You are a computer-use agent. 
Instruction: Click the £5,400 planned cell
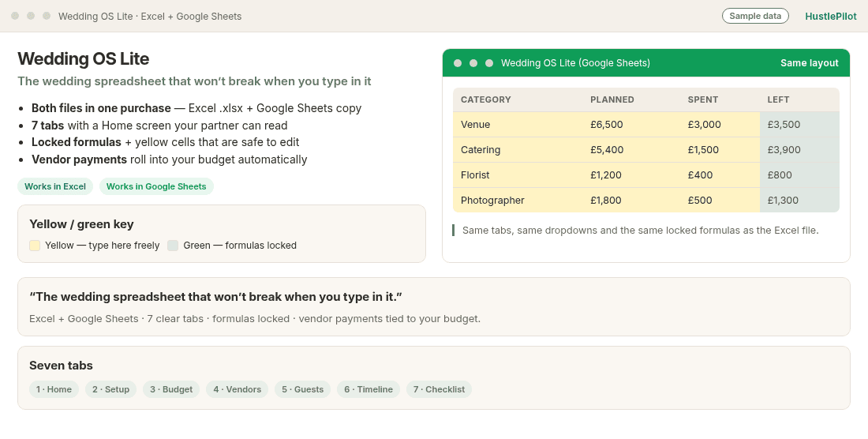click(631, 149)
